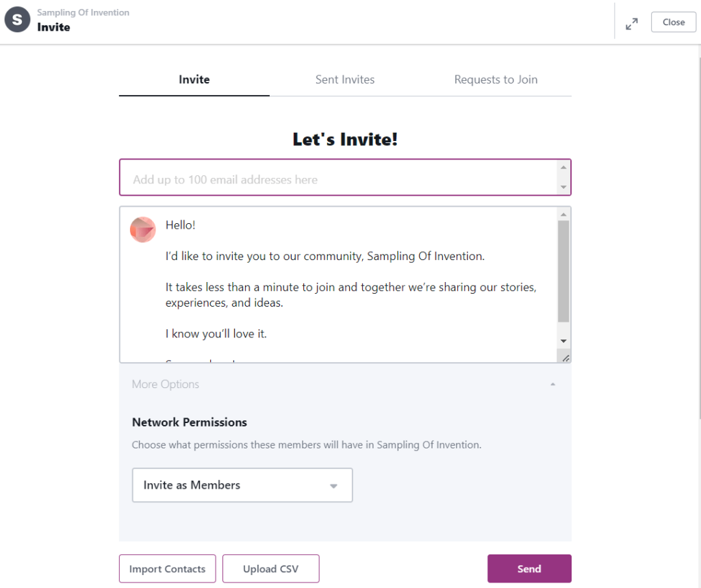Open the Requests to Join tab

496,79
